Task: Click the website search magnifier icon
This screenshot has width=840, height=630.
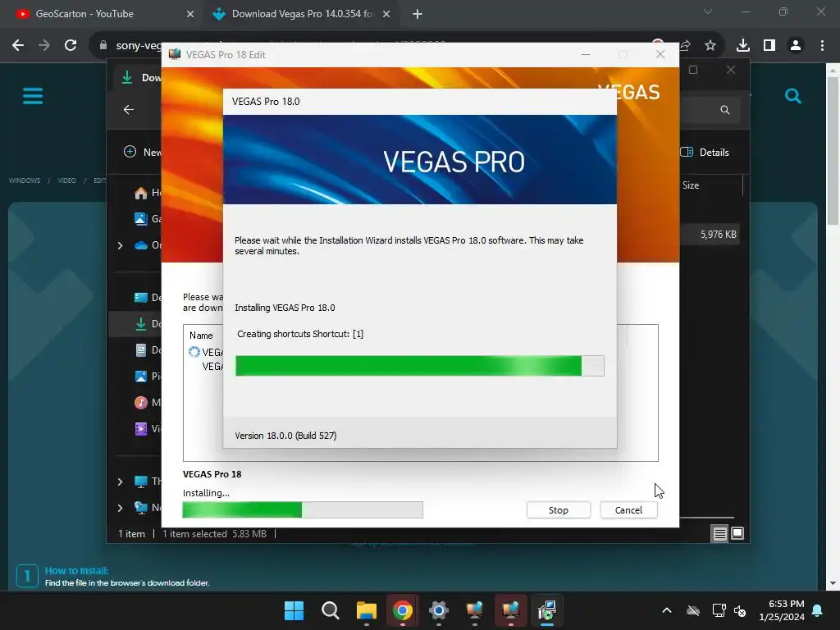Action: pyautogui.click(x=793, y=97)
